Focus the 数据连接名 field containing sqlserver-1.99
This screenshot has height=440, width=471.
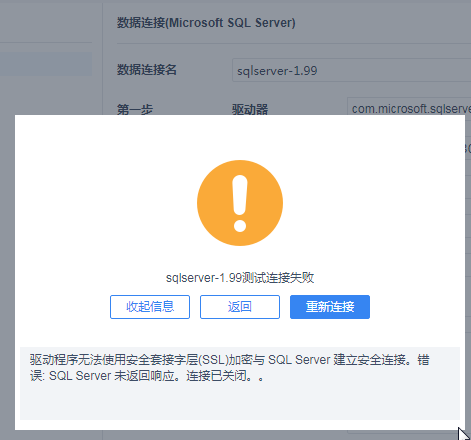point(352,70)
